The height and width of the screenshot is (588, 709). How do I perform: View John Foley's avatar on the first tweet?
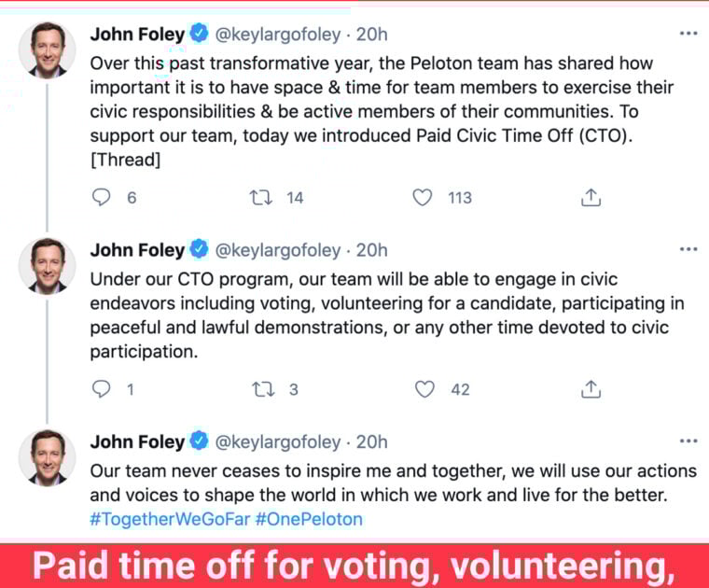point(47,49)
